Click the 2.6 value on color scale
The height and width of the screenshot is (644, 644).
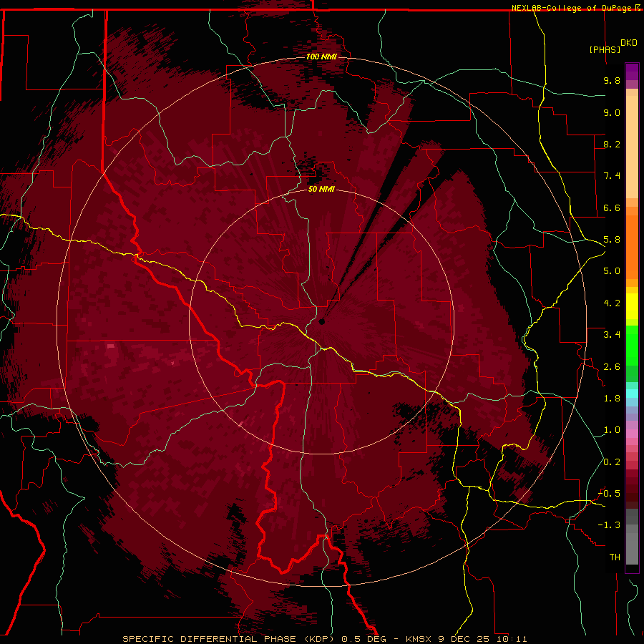612,367
